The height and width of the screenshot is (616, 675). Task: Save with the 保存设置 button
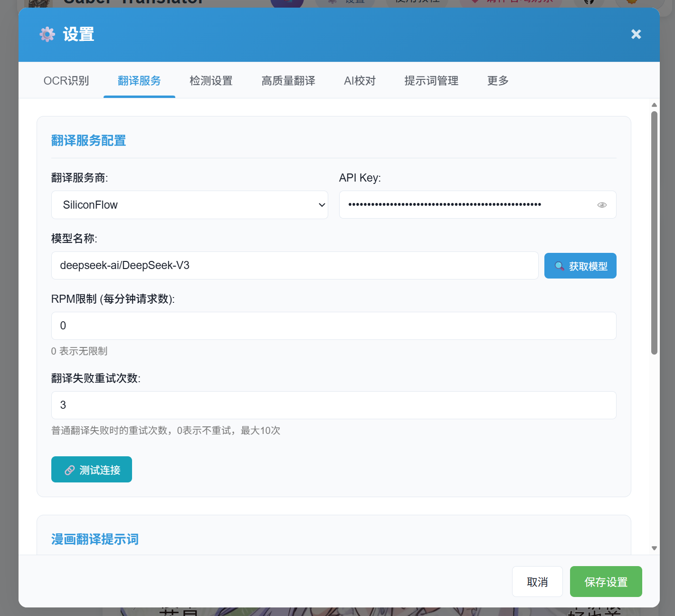pos(606,582)
